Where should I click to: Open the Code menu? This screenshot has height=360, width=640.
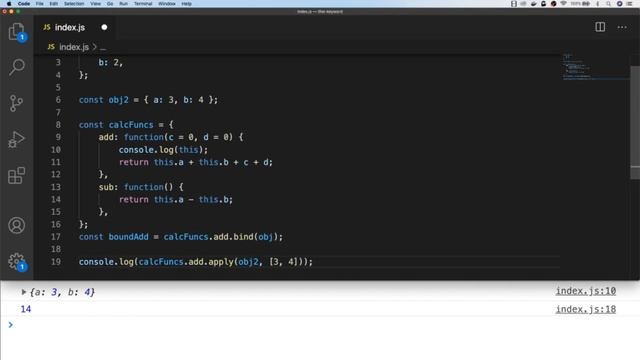24,4
